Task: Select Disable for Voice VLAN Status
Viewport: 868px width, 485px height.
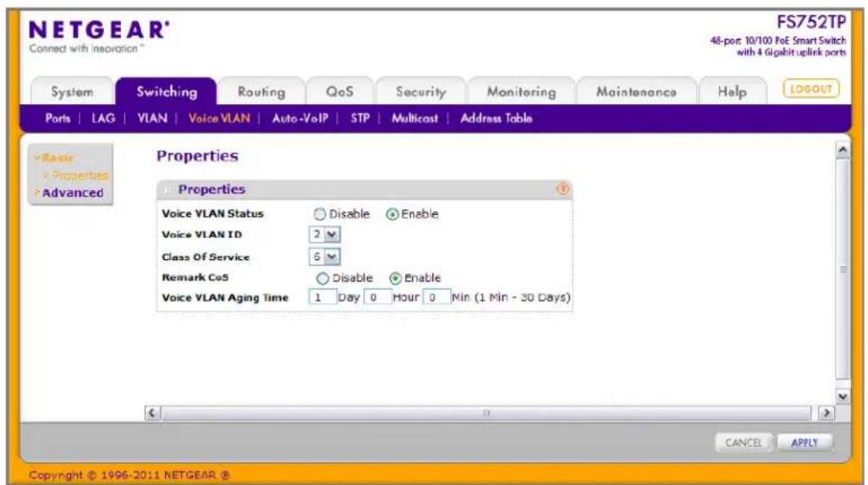Action: click(x=320, y=214)
